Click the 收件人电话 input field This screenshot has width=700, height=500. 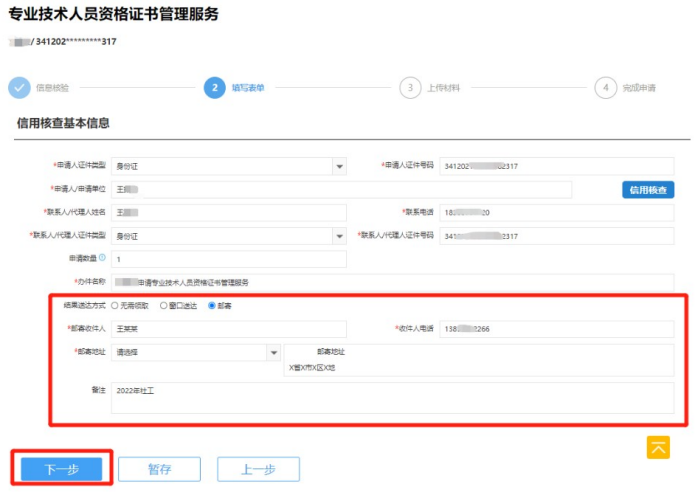[556, 328]
